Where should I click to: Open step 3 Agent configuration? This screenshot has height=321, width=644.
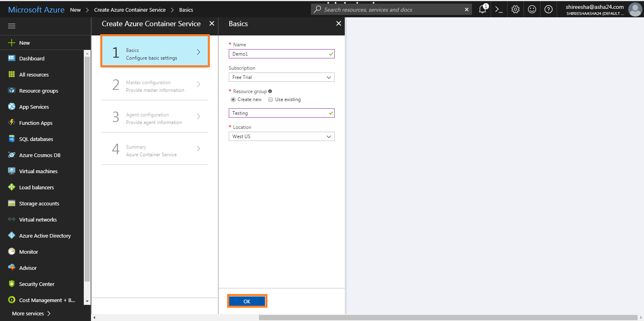155,117
